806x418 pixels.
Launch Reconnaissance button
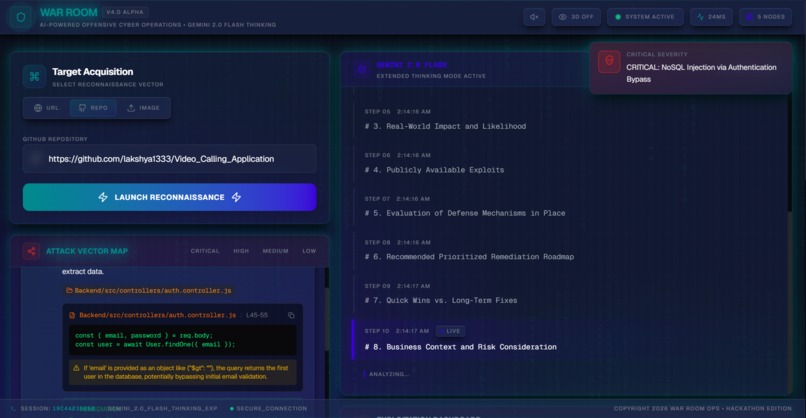pyautogui.click(x=169, y=197)
